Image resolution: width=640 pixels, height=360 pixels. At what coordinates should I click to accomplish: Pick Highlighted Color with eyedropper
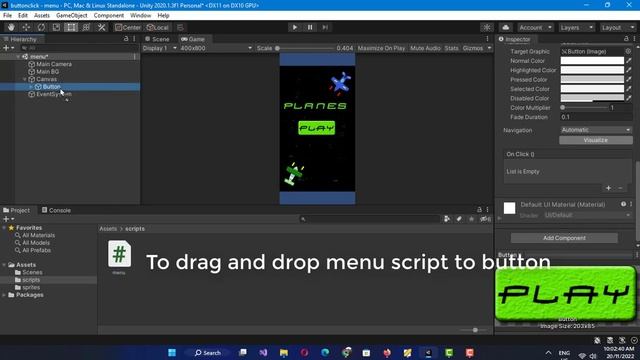[629, 70]
